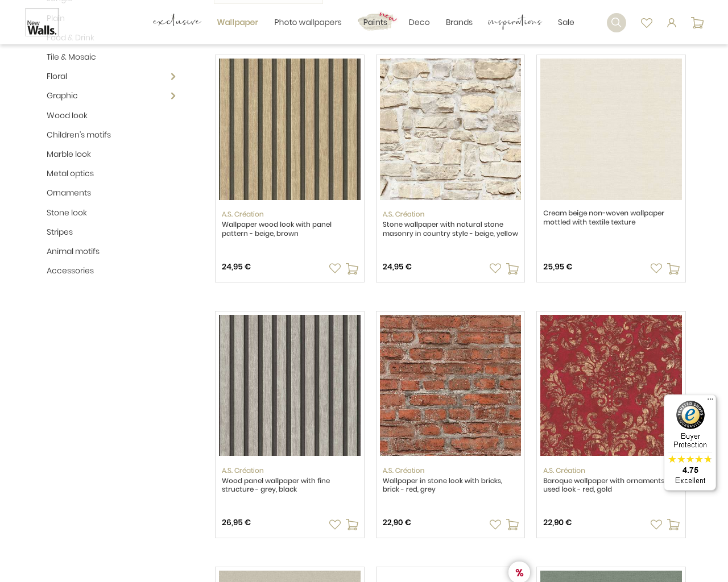Click A.S. Création brand on stone masonry card

tap(403, 214)
